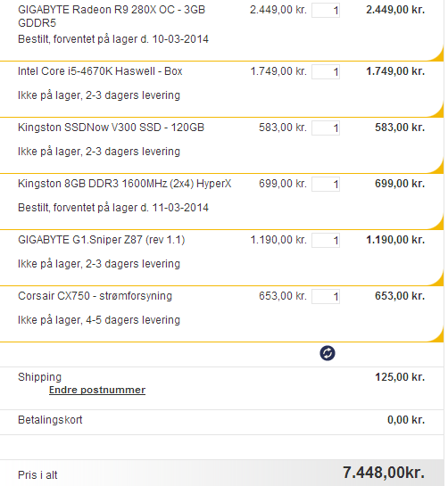This screenshot has height=486, width=448.
Task: Open Kingston SSDNow V300 SSD product name
Action: pyautogui.click(x=111, y=128)
